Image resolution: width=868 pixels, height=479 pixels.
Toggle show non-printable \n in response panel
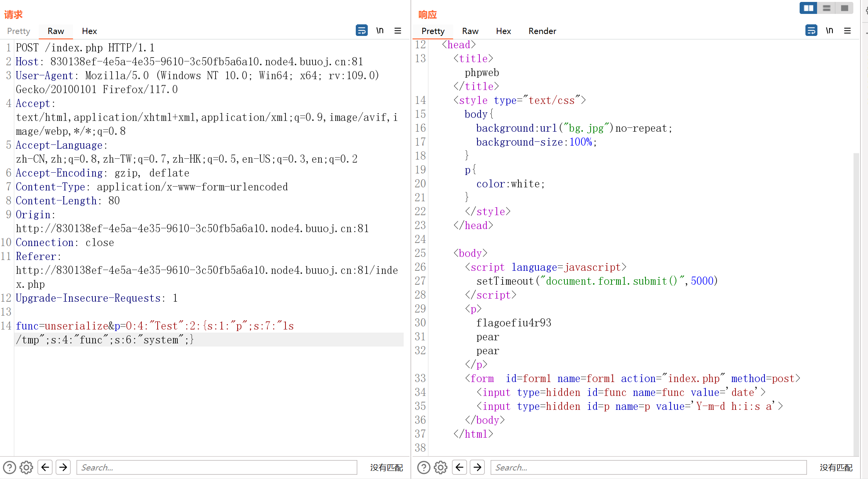(830, 31)
